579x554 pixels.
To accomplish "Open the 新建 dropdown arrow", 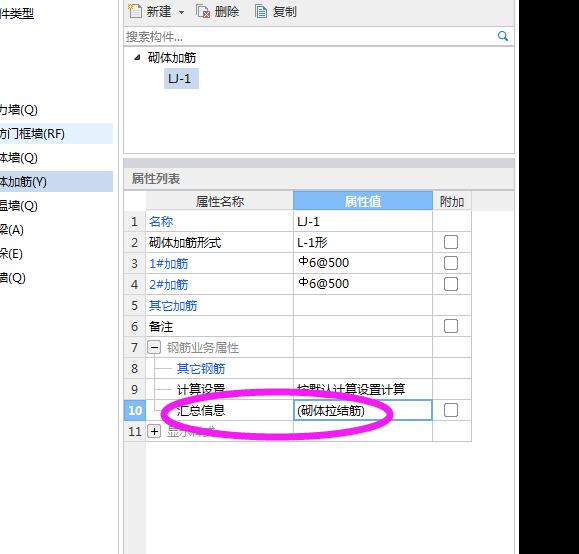I will click(181, 13).
